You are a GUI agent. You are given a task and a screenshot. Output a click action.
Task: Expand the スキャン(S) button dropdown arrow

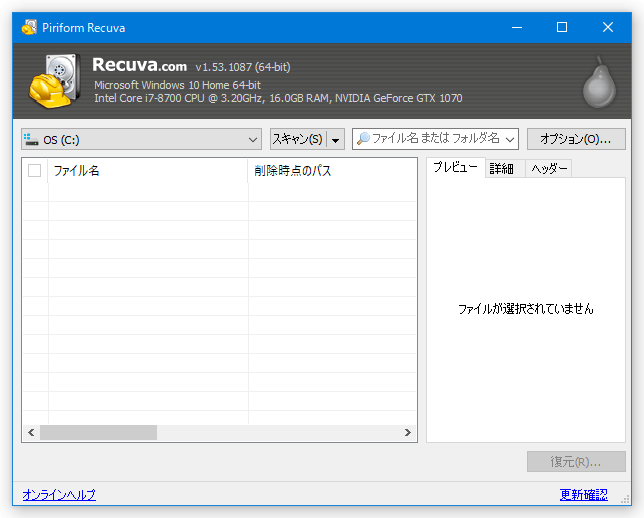pyautogui.click(x=336, y=140)
